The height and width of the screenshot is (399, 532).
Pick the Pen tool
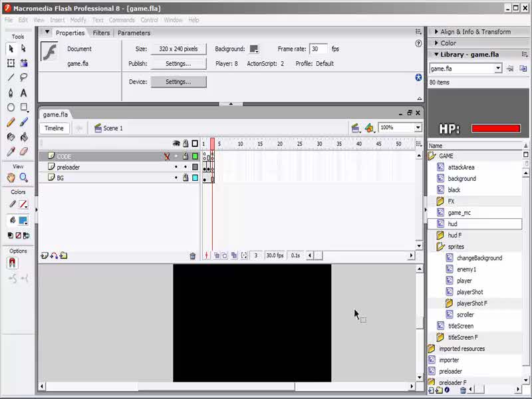click(11, 92)
